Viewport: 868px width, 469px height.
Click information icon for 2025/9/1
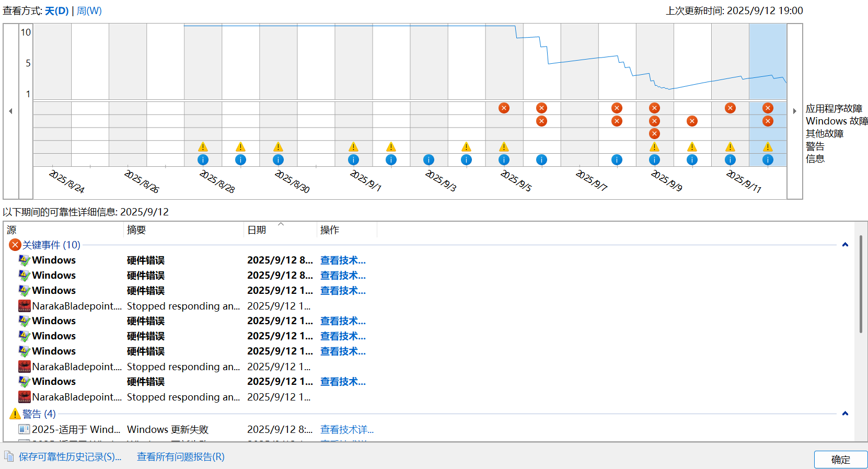pos(353,160)
